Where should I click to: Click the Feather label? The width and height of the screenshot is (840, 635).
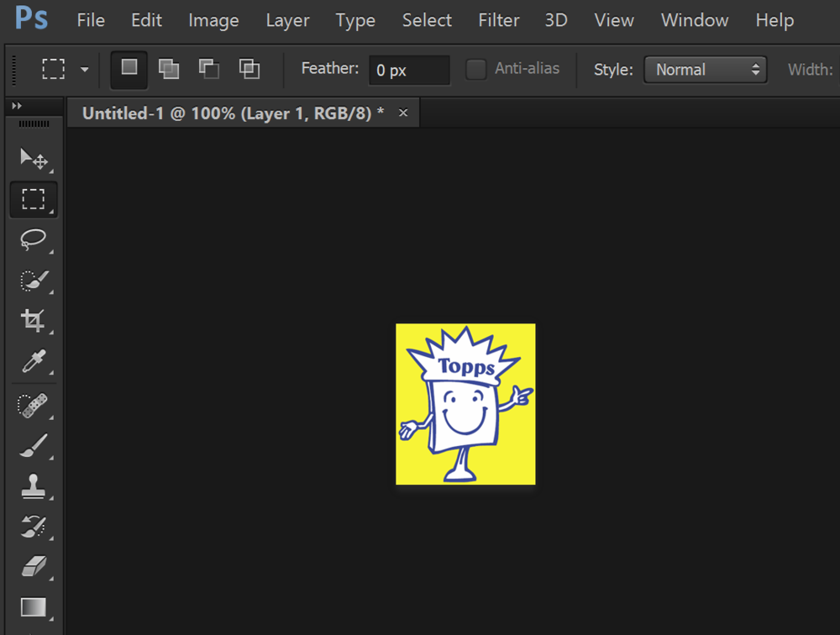pos(329,69)
